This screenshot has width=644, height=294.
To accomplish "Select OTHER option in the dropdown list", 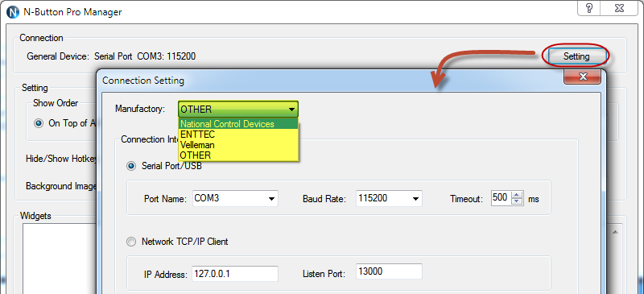I will 238,155.
